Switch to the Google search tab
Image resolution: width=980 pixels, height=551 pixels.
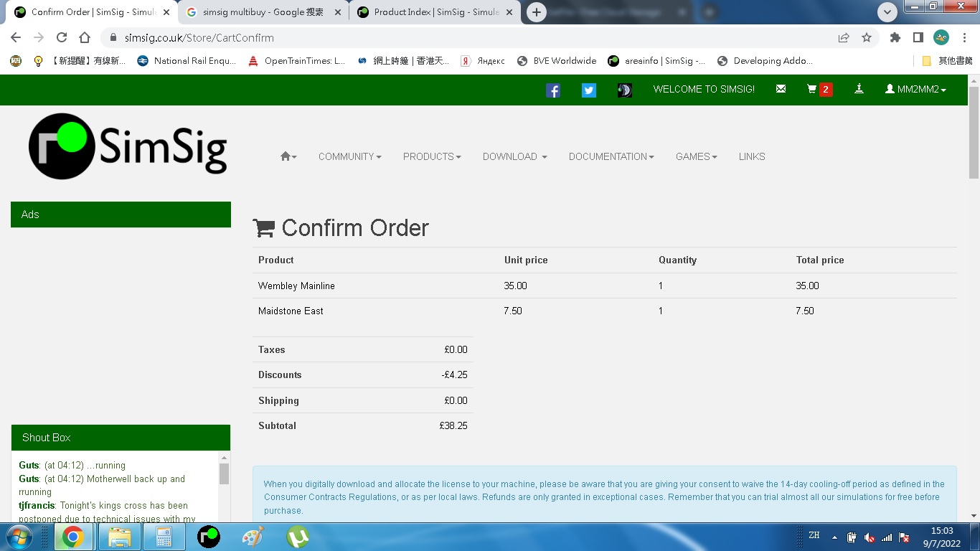pyautogui.click(x=263, y=12)
